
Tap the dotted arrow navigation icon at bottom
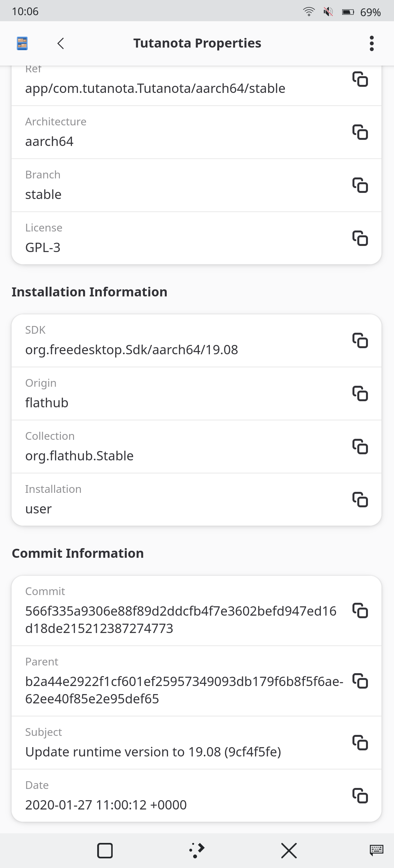click(x=197, y=850)
